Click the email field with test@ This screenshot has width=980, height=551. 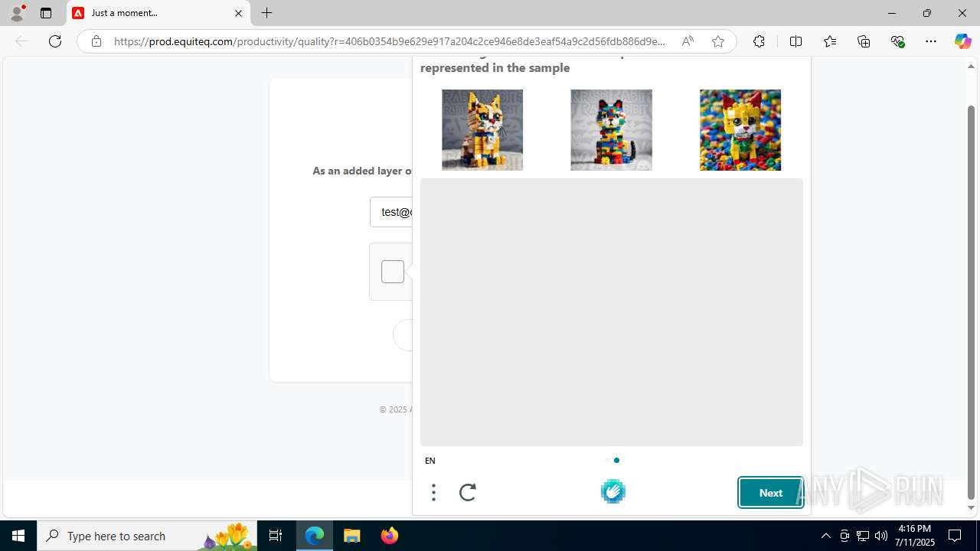391,212
